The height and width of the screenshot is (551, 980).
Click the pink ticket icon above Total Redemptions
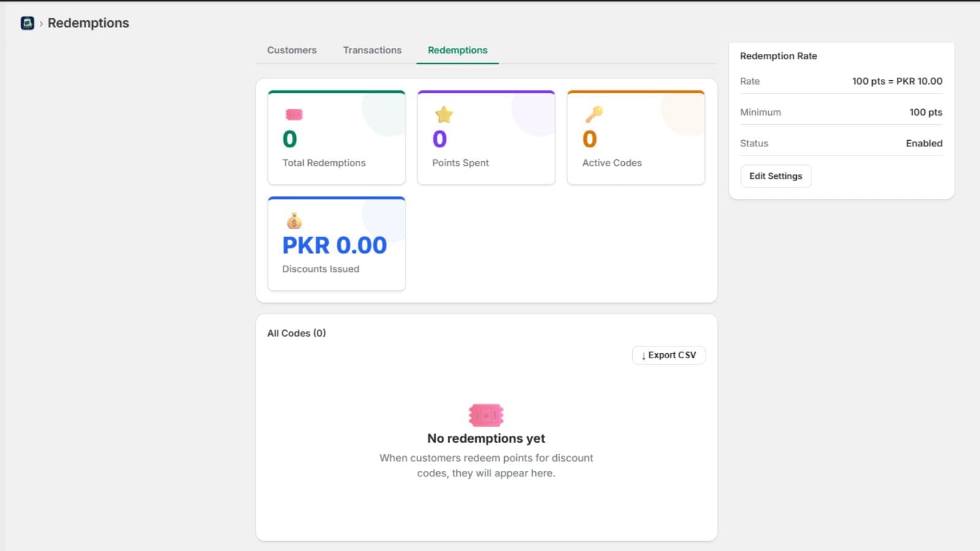tap(294, 114)
